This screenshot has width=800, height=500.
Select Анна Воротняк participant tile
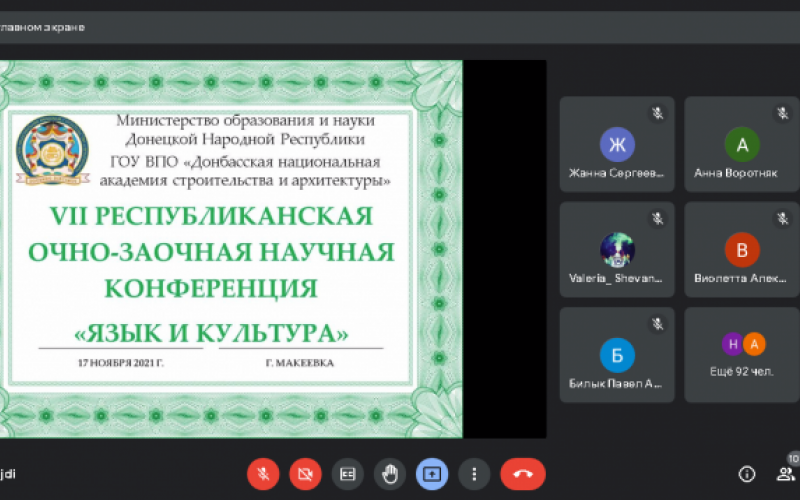(742, 144)
